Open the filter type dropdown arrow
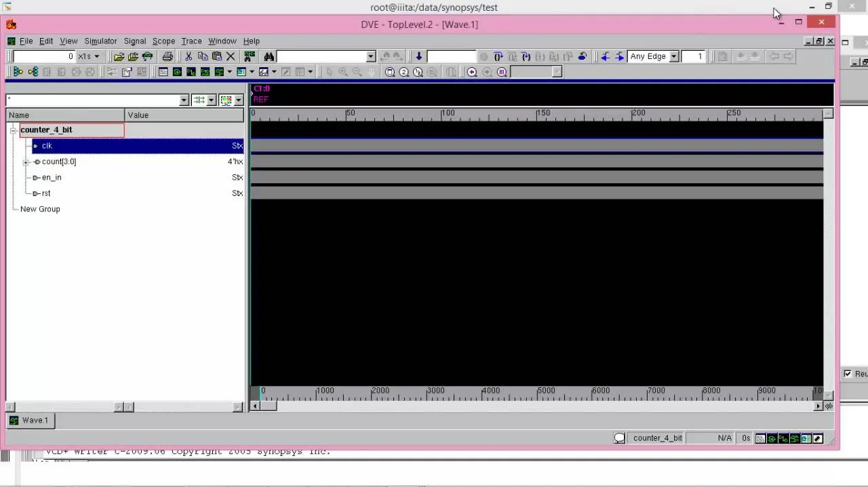This screenshot has width=868, height=487. point(211,100)
